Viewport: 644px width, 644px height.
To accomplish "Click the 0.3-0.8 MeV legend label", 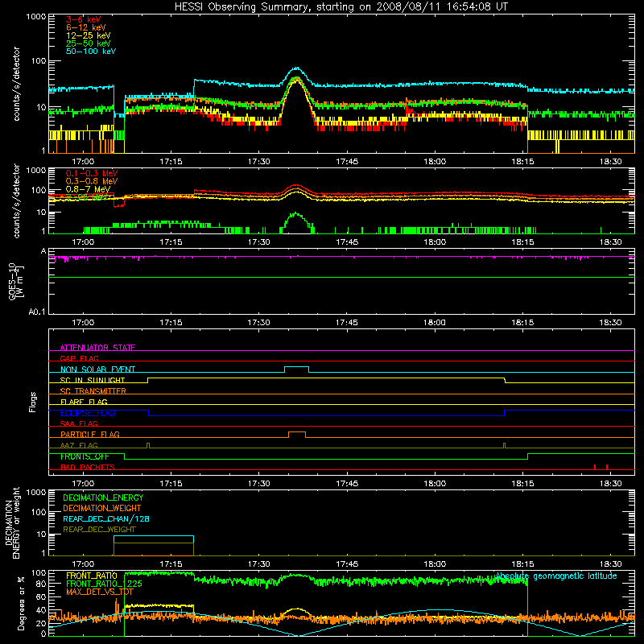I will coord(92,181).
